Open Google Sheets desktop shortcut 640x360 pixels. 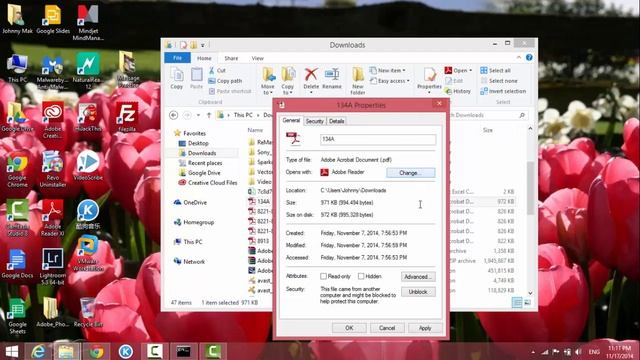17,316
